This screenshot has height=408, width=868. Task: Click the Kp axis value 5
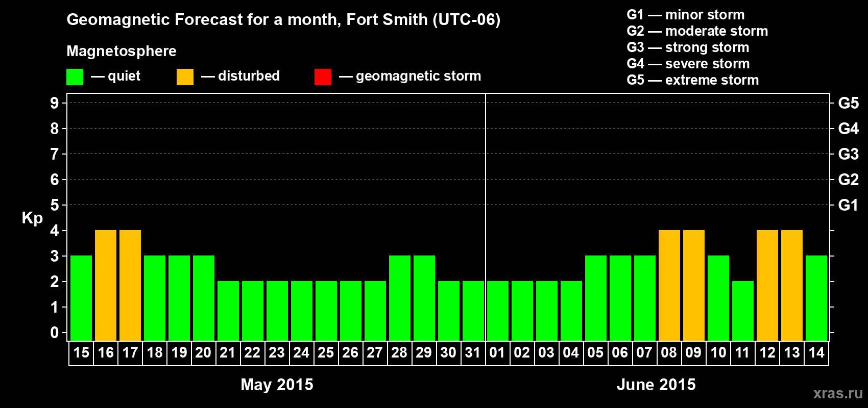(x=55, y=205)
